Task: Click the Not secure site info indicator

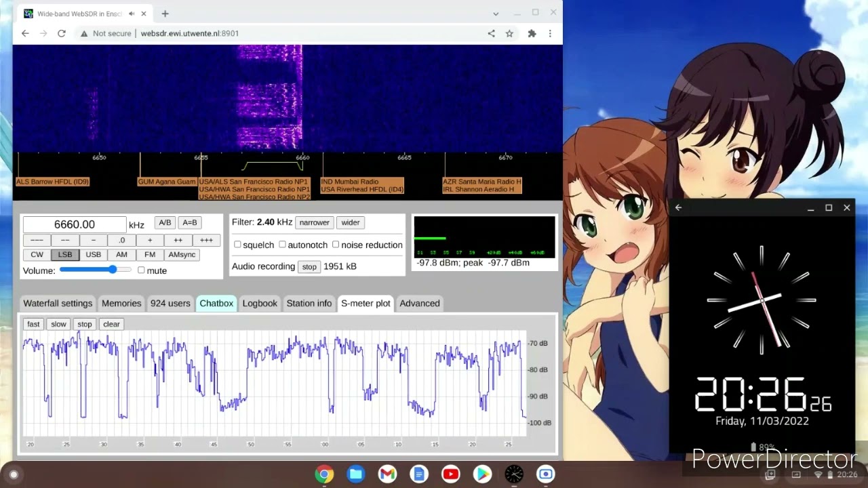Action: click(x=106, y=33)
